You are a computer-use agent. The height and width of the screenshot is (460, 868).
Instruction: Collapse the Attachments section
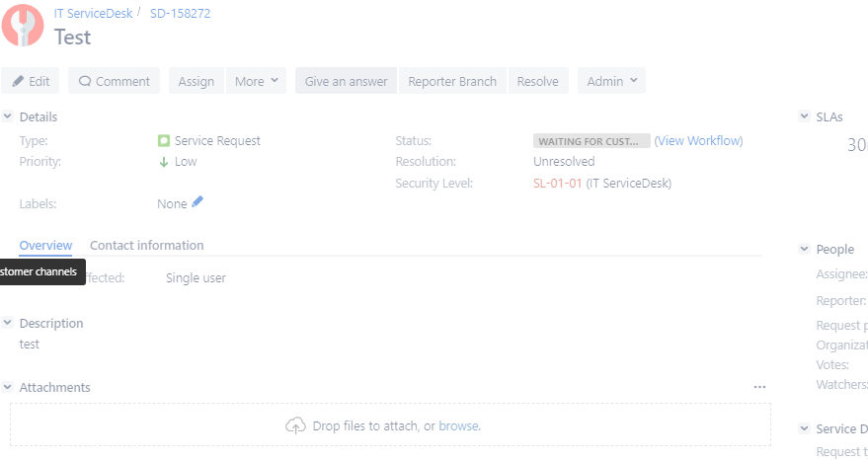pyautogui.click(x=7, y=387)
